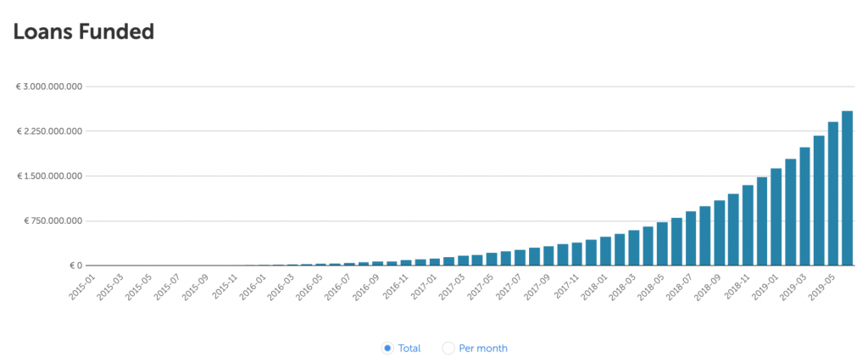This screenshot has width=868, height=363.
Task: Click the 2018-05 data bar
Action: click(662, 244)
